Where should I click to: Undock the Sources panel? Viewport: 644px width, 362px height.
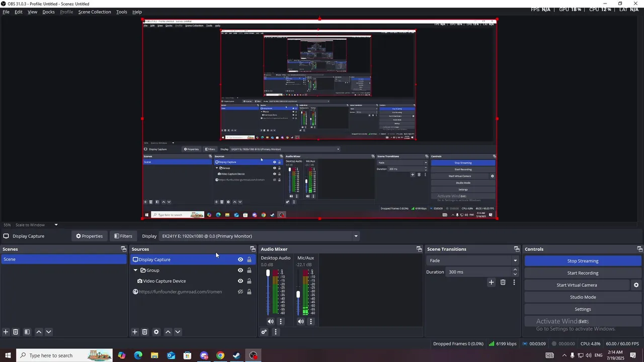(x=253, y=249)
